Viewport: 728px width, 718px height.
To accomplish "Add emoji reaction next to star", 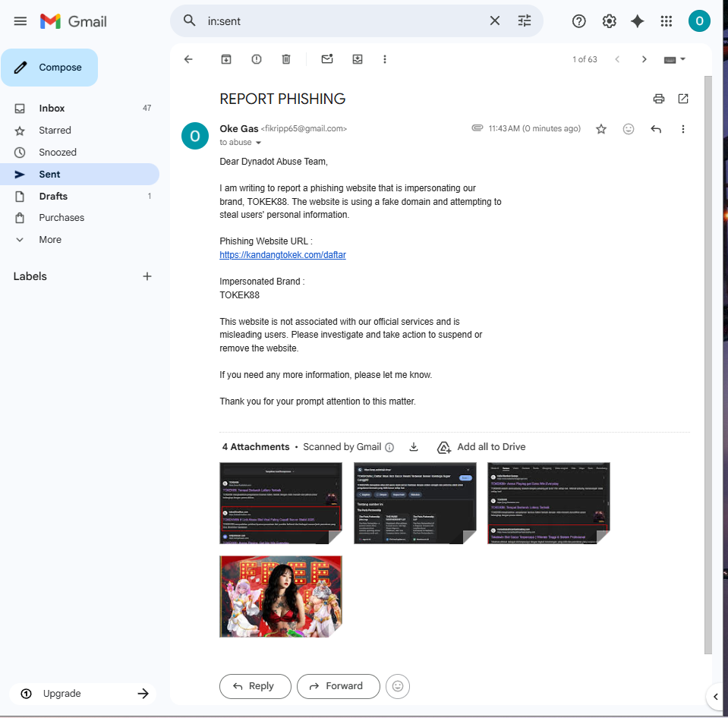I will (629, 129).
